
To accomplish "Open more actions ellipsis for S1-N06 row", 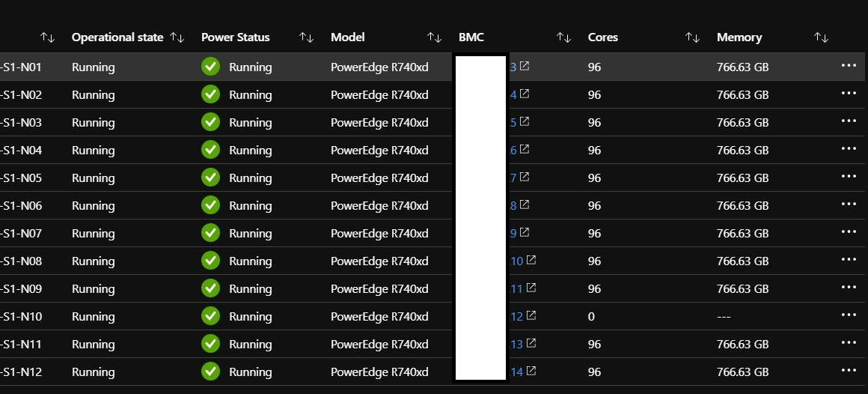I will coord(848,204).
